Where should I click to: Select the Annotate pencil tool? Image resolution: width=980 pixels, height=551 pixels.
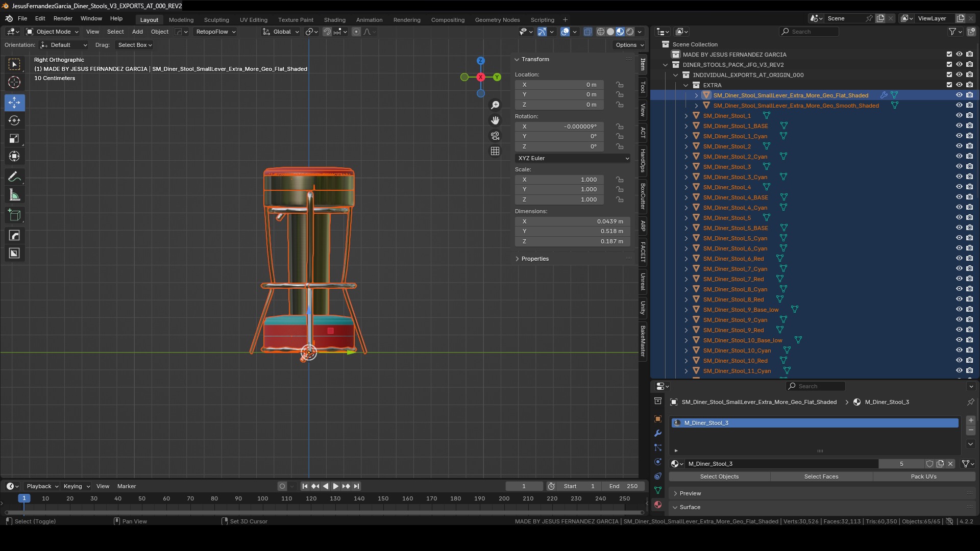[x=14, y=177]
